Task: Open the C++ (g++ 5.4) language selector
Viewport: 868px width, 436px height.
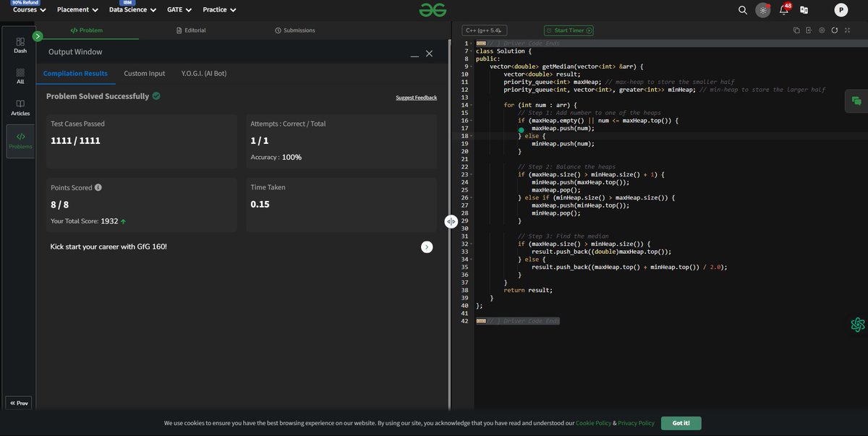Action: (485, 30)
